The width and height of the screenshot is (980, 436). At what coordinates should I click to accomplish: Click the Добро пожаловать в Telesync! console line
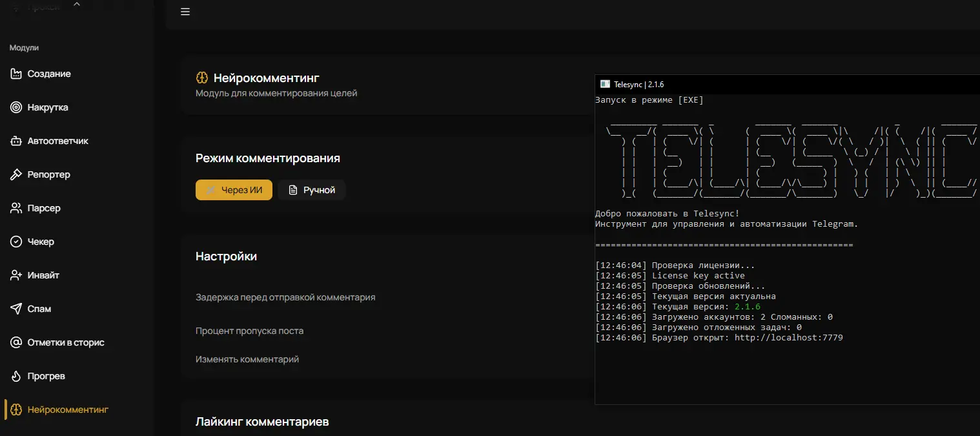(x=667, y=214)
